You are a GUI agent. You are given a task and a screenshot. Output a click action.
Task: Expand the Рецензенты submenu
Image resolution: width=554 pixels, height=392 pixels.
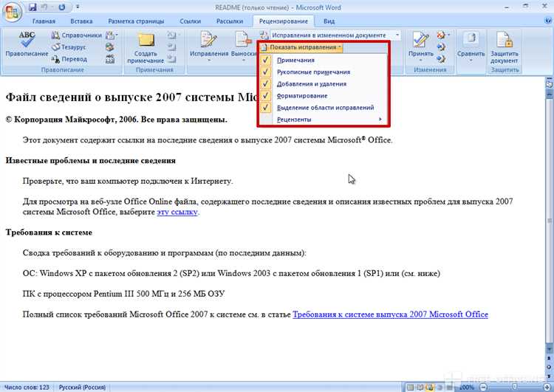pos(324,120)
